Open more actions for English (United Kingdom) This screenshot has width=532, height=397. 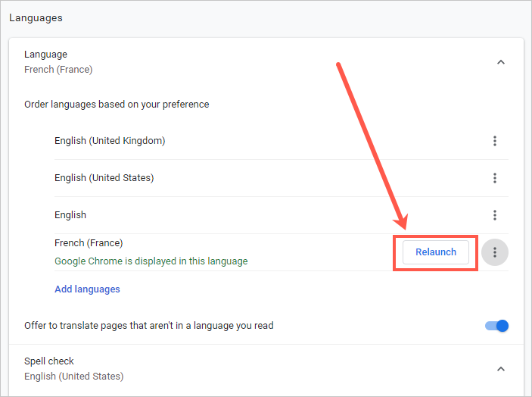[494, 141]
